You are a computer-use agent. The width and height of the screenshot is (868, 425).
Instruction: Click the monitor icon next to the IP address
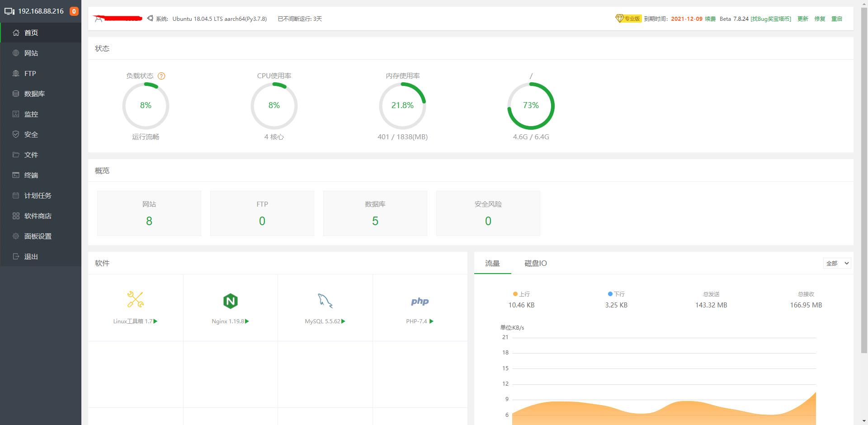tap(9, 11)
